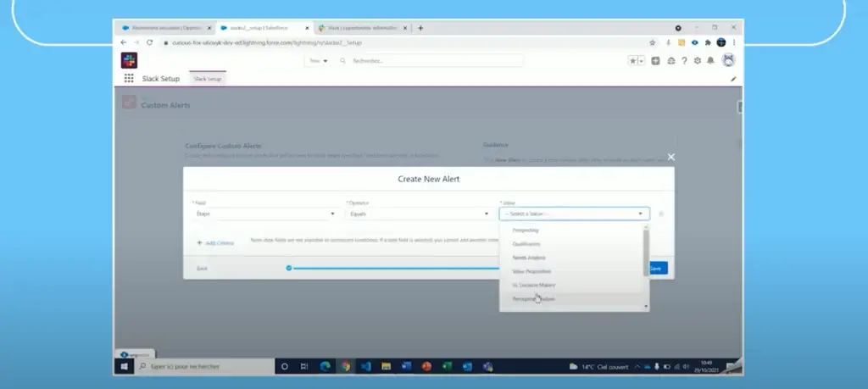Close the Create New Alert dialog with the X
868x389 pixels.
tap(671, 157)
